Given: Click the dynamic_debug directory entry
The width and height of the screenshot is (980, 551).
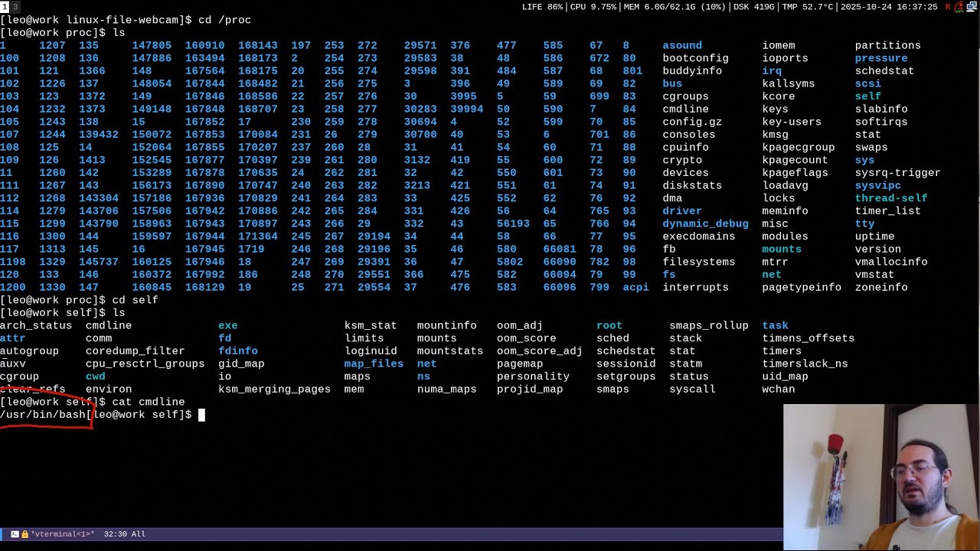Looking at the screenshot, I should tap(705, 224).
